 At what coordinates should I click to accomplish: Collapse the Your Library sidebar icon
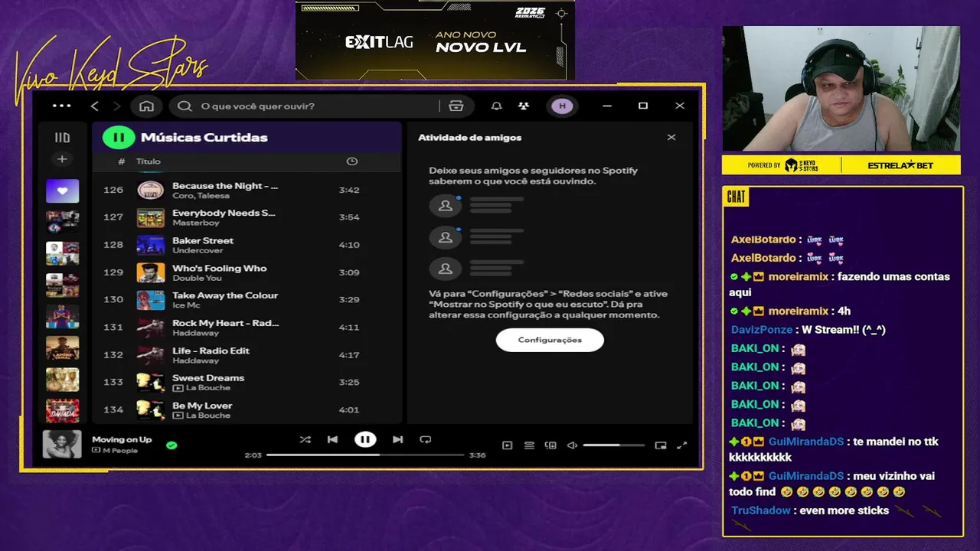click(x=63, y=138)
